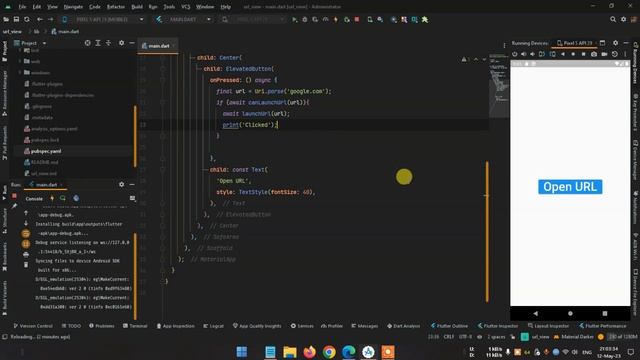Click the lib breadcrumb
This screenshot has height=360, width=640.
point(36,31)
